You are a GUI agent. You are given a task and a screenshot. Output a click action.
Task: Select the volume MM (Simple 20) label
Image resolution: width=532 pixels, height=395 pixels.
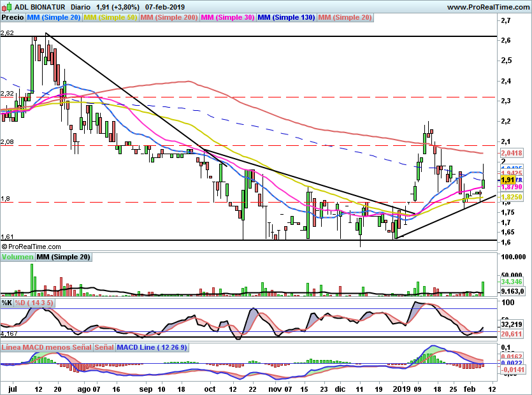63,257
